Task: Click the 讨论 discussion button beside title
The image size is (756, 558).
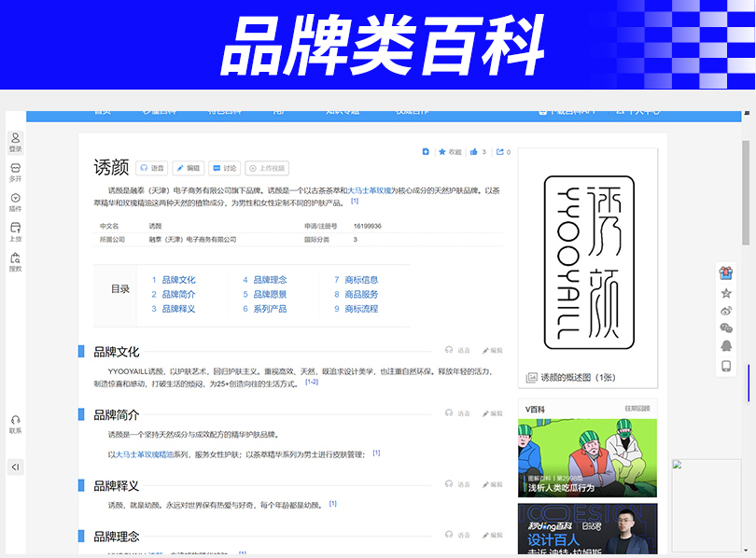Action: click(224, 168)
